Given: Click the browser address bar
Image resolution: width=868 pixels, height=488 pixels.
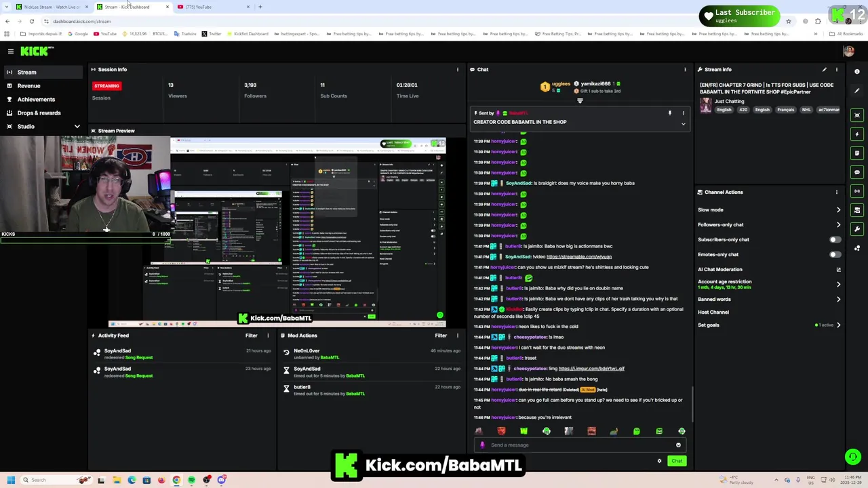Looking at the screenshot, I should pos(407,21).
